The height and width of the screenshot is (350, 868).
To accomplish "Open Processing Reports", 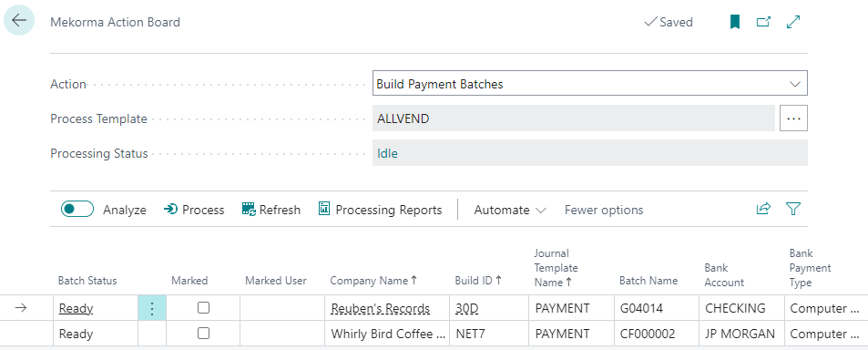I will pos(381,210).
